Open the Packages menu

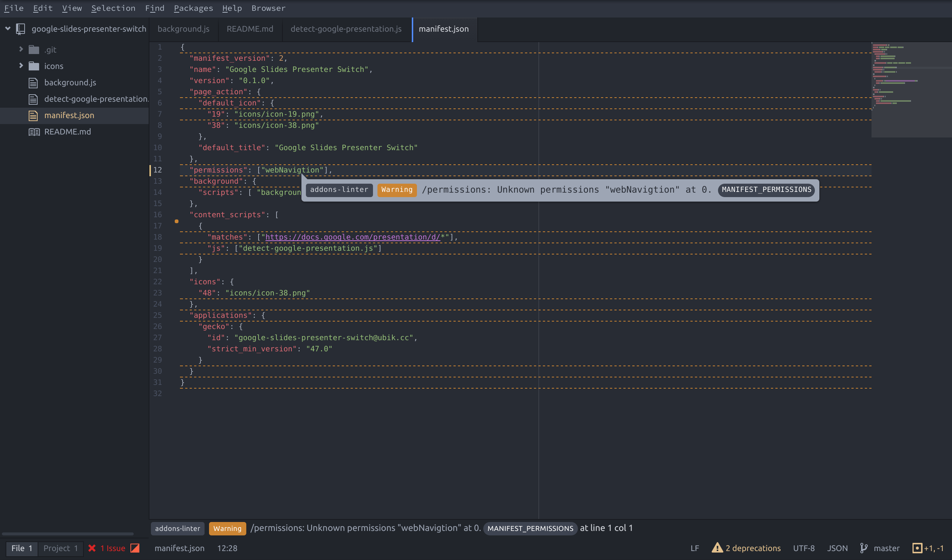coord(193,8)
